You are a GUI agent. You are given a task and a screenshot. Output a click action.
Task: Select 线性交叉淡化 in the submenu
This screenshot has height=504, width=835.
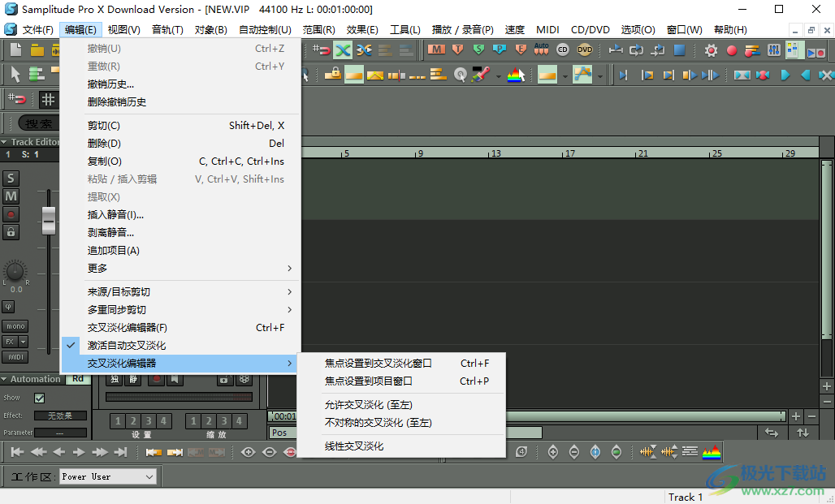pos(400,446)
